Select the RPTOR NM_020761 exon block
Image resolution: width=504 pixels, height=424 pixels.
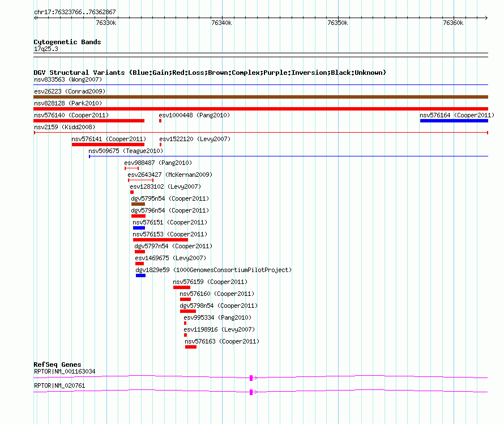(x=251, y=392)
